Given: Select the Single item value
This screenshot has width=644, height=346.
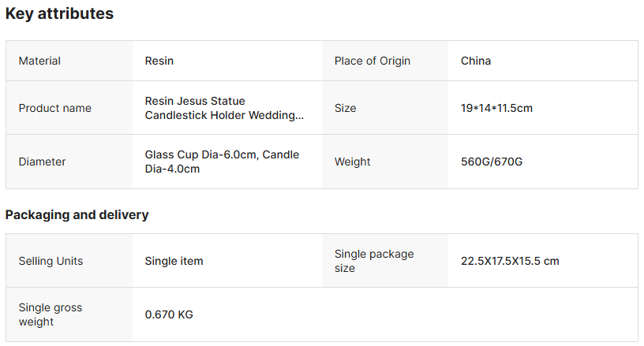Looking at the screenshot, I should coord(174,261).
